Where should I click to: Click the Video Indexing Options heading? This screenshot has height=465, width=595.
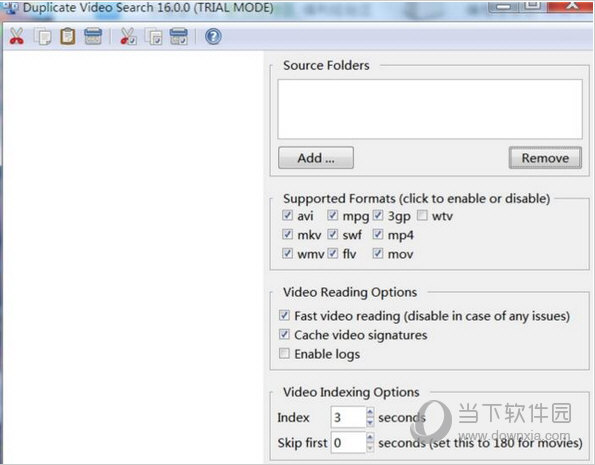point(351,392)
